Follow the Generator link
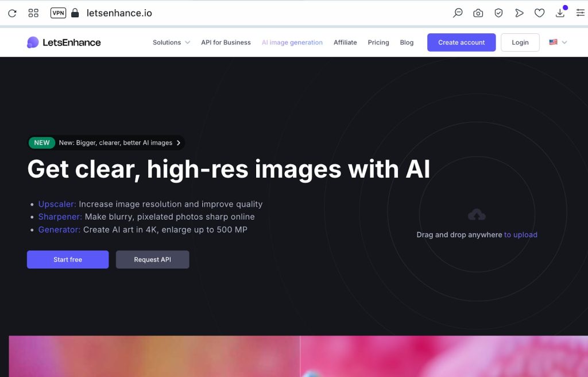 tap(59, 230)
